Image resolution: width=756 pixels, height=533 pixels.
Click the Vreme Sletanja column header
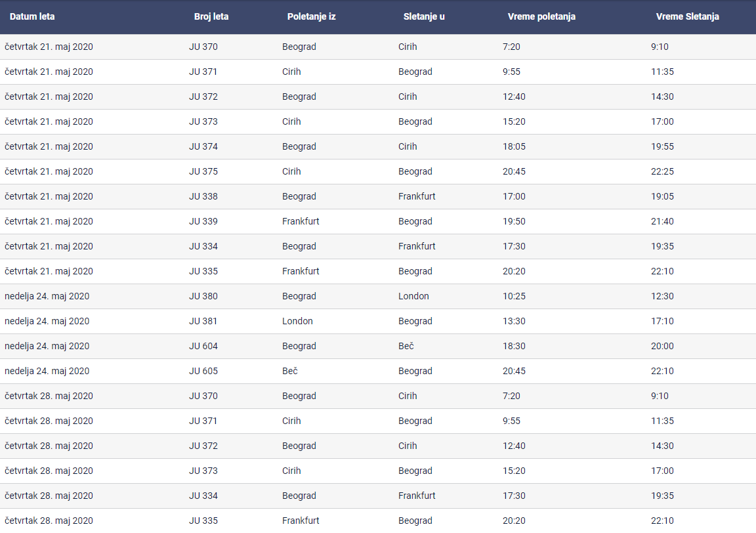pyautogui.click(x=687, y=16)
